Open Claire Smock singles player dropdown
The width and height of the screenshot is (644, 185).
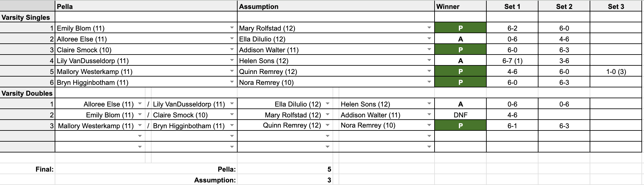(232, 50)
